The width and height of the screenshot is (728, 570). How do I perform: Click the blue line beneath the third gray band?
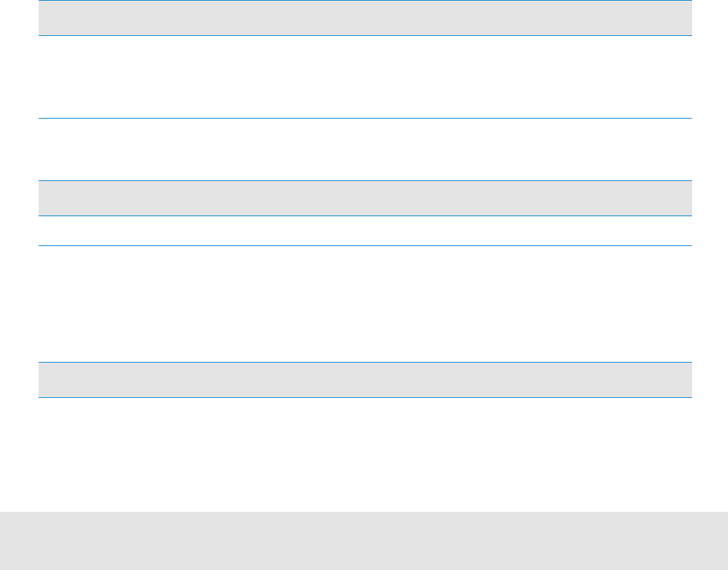pos(365,397)
